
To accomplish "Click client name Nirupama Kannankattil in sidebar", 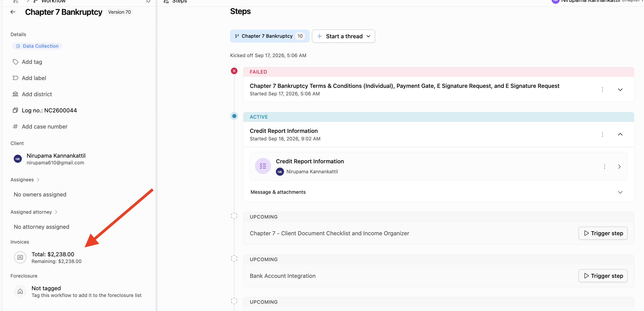I will click(x=56, y=156).
